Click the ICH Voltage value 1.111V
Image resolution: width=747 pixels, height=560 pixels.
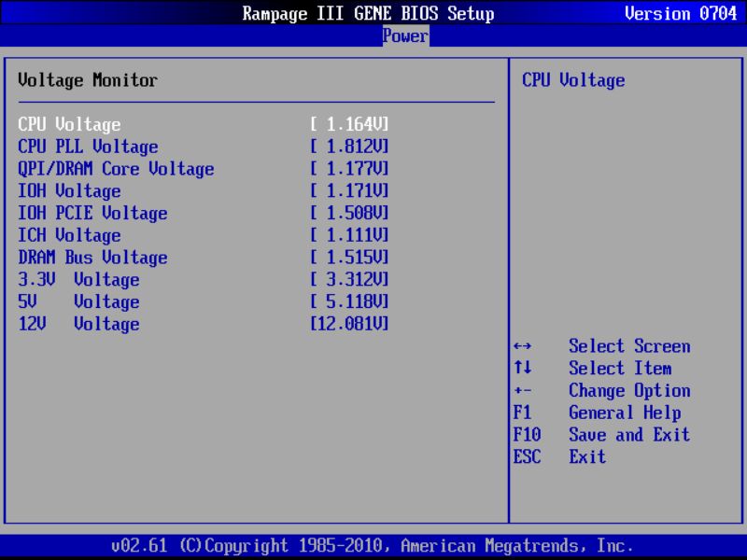(x=349, y=235)
